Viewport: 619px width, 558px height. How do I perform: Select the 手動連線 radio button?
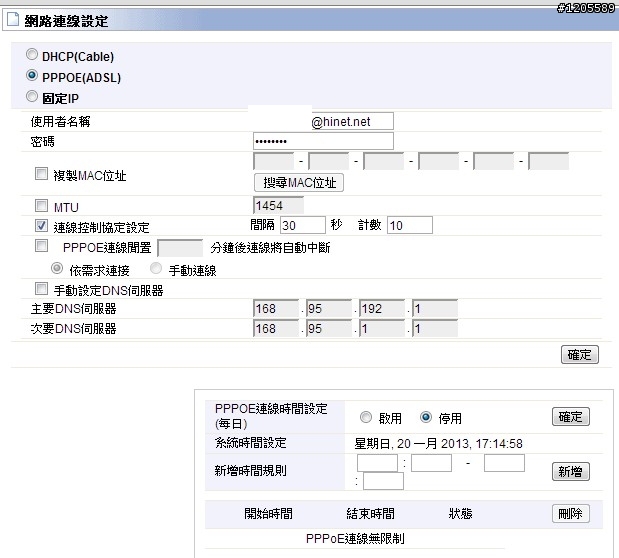pyautogui.click(x=156, y=268)
